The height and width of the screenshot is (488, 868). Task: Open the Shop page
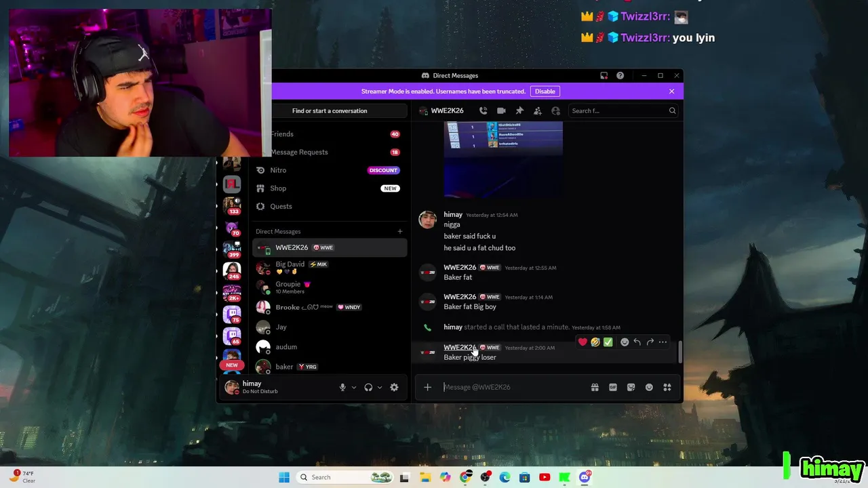pos(330,188)
